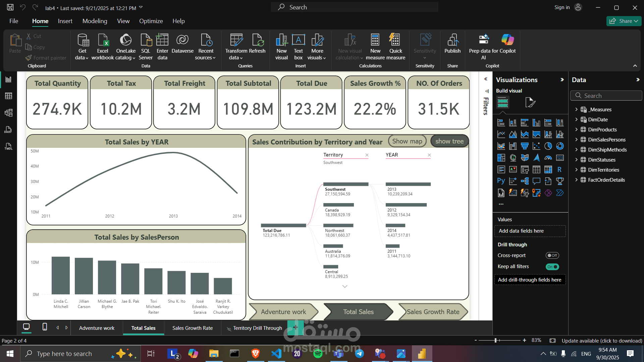Turn on the Cross-report toggle

point(552,255)
